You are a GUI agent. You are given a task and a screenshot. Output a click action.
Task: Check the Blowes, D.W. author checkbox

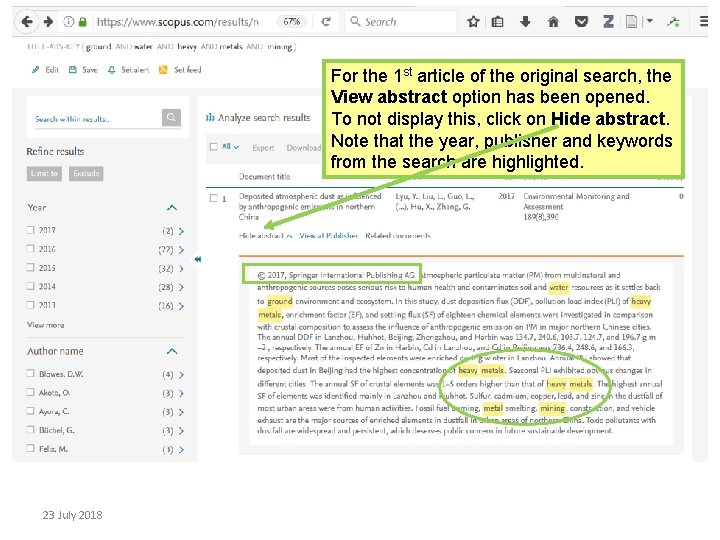tap(30, 373)
